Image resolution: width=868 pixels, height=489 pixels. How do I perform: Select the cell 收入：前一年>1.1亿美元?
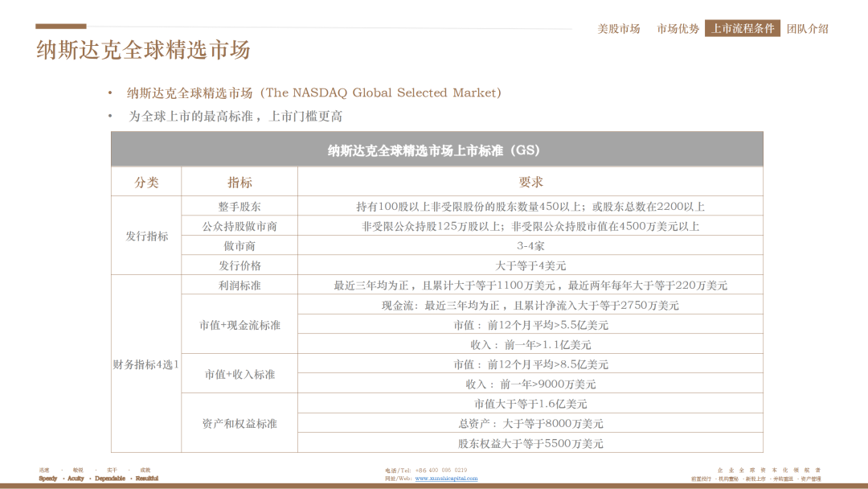[530, 344]
